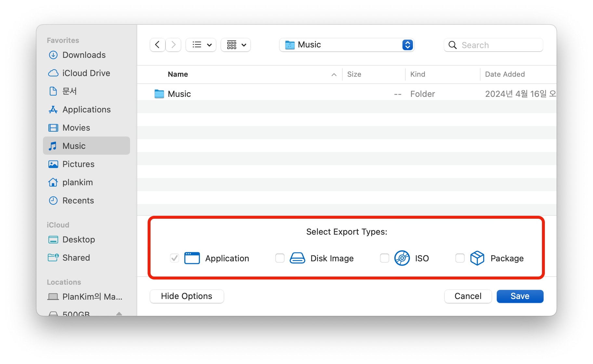The width and height of the screenshot is (593, 364).
Task: Enable the Package export checkbox
Action: point(460,258)
